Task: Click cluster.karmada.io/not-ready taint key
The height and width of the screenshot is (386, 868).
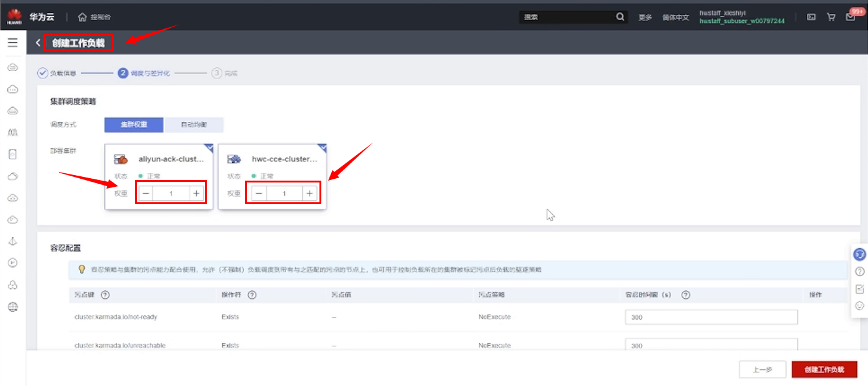Action: click(x=116, y=317)
